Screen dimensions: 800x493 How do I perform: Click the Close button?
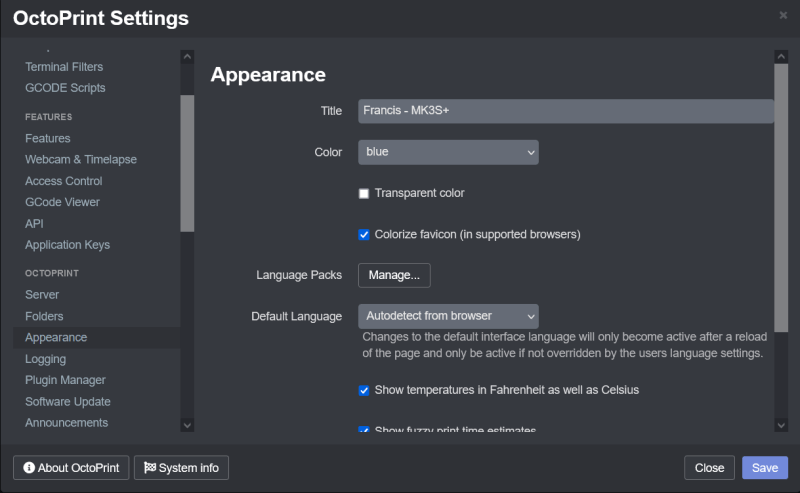pos(709,467)
